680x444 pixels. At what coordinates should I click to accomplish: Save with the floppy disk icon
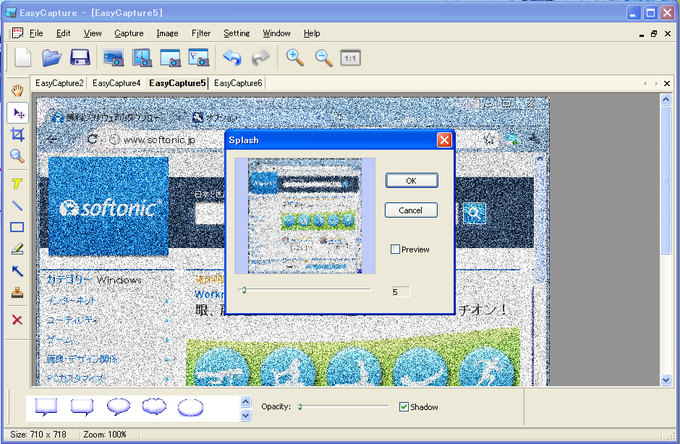80,58
